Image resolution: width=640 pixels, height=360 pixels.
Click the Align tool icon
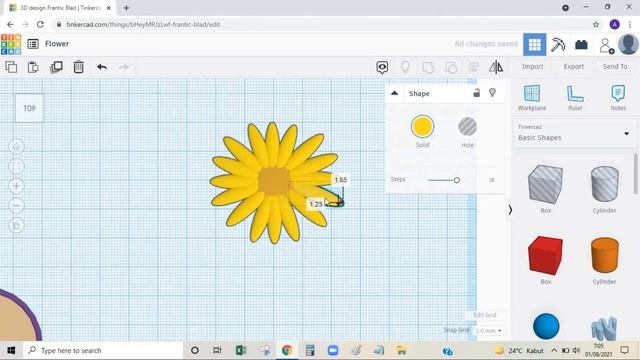pyautogui.click(x=474, y=67)
